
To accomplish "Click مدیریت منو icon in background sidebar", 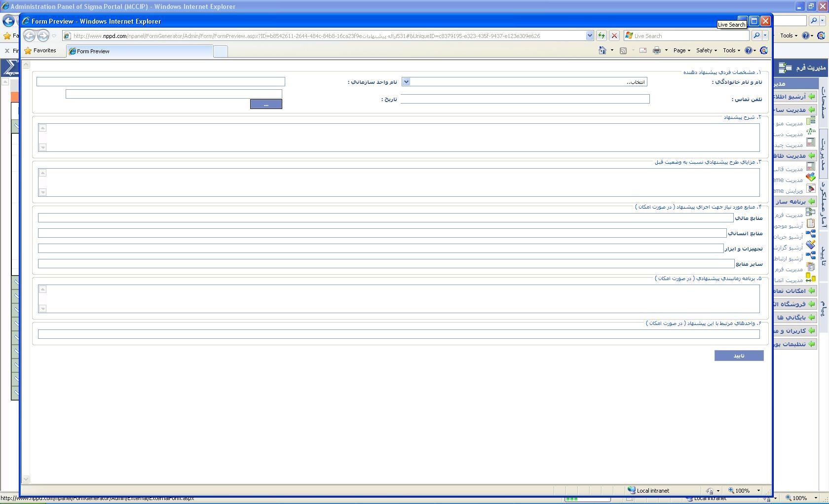I will (811, 121).
